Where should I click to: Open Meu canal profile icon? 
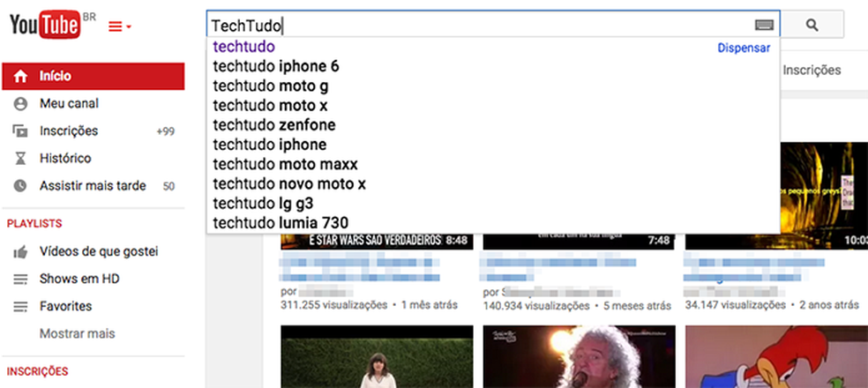click(20, 103)
